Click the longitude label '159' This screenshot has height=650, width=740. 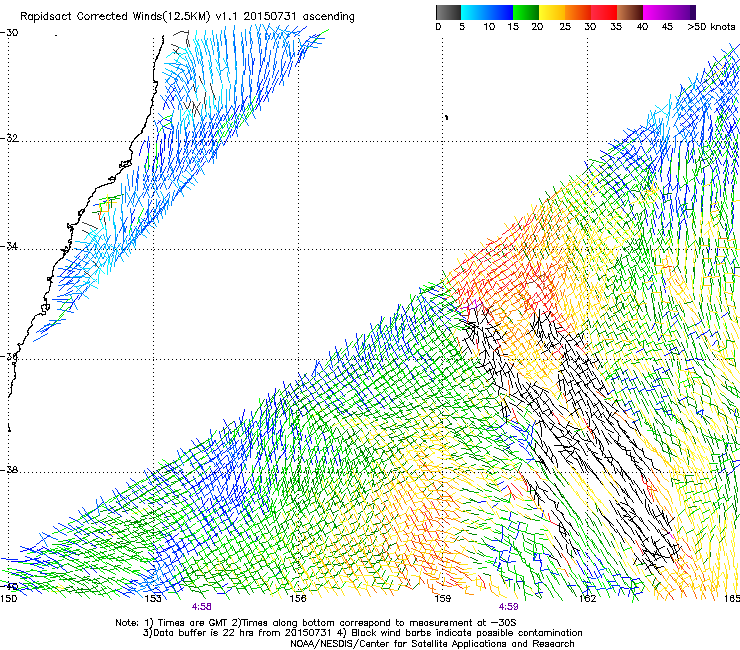pos(442,598)
